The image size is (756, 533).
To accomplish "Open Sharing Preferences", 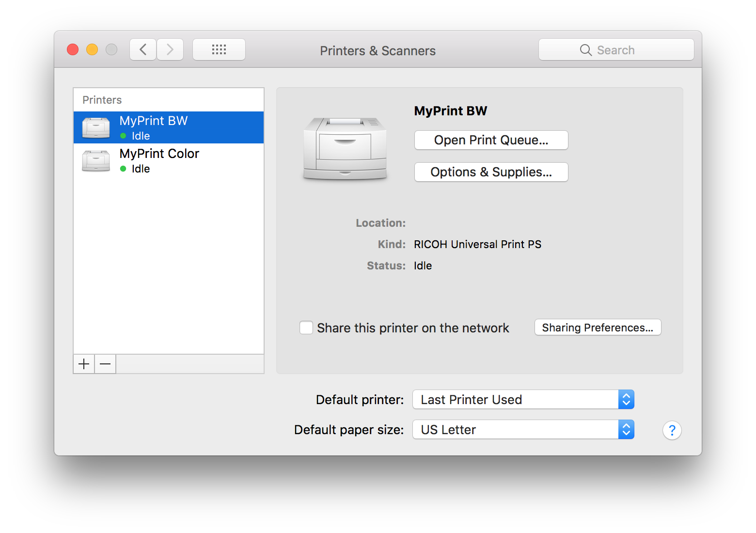I will pyautogui.click(x=598, y=328).
